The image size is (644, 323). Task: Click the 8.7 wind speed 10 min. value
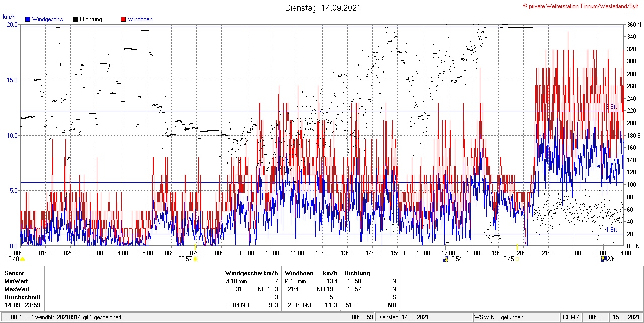(x=274, y=281)
